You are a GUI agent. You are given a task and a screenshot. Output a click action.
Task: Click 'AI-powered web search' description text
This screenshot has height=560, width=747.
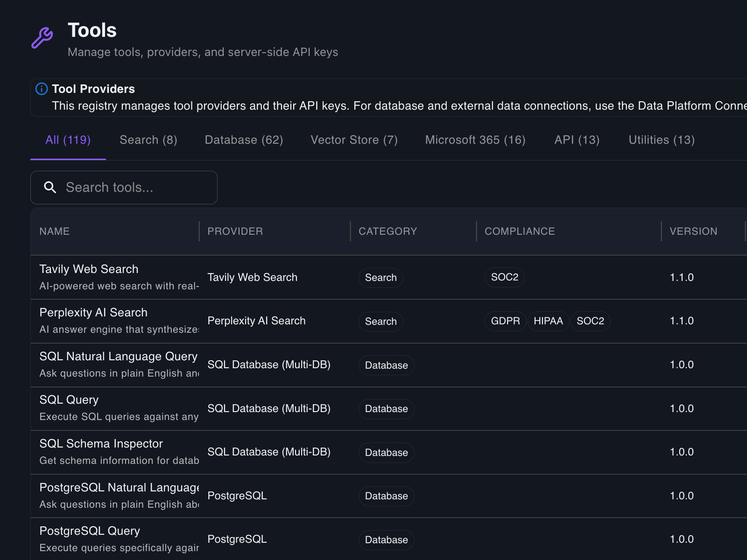(119, 286)
